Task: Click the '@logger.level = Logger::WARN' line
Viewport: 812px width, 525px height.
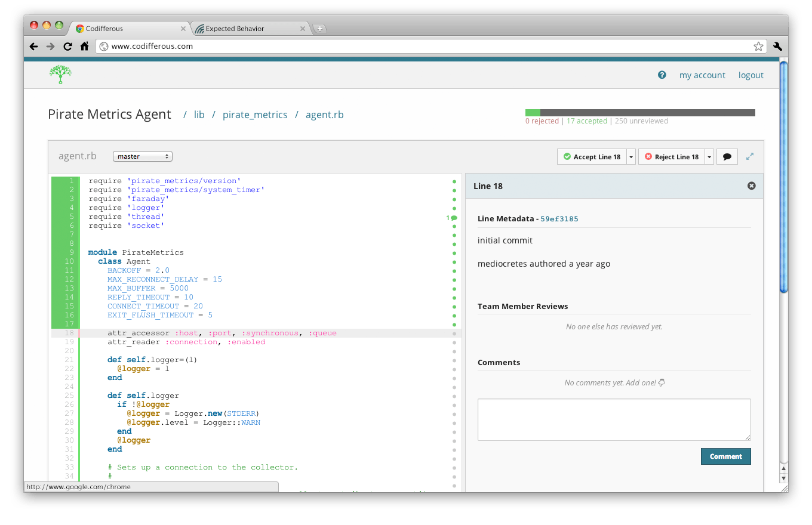Action: (x=193, y=422)
